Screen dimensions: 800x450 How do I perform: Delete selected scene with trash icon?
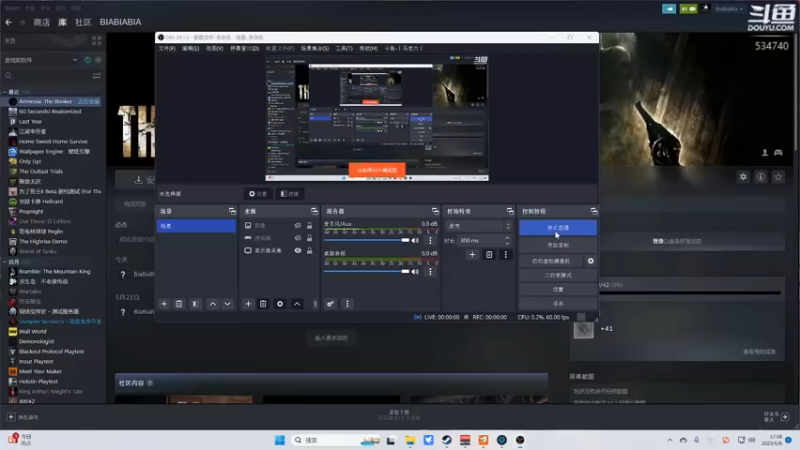point(179,304)
